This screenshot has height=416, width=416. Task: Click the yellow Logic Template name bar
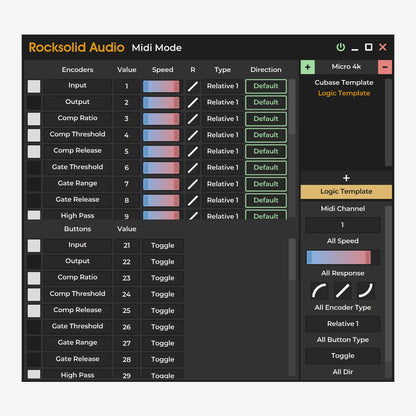point(346,192)
